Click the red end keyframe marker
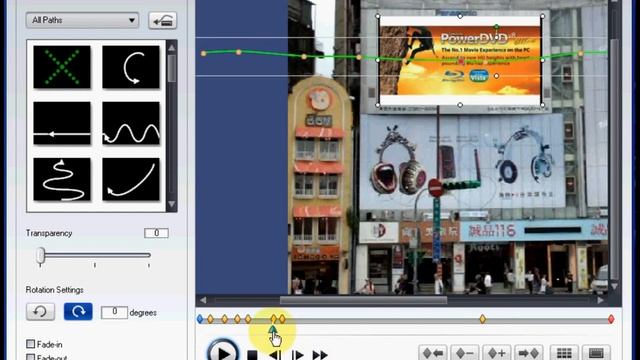This screenshot has width=640, height=360. click(611, 319)
